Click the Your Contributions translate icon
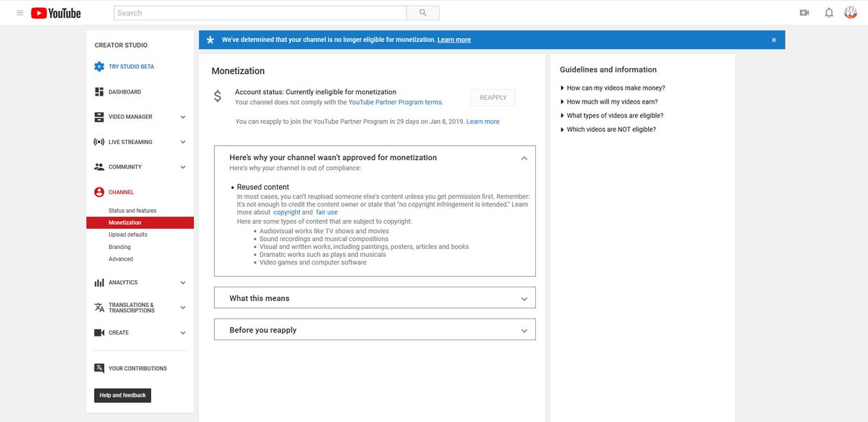The image size is (868, 422). 99,368
